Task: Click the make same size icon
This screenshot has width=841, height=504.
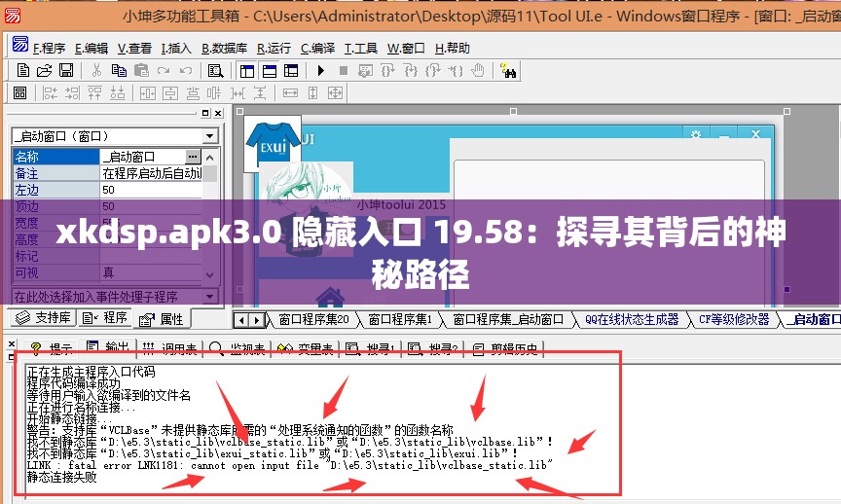Action: tap(335, 92)
